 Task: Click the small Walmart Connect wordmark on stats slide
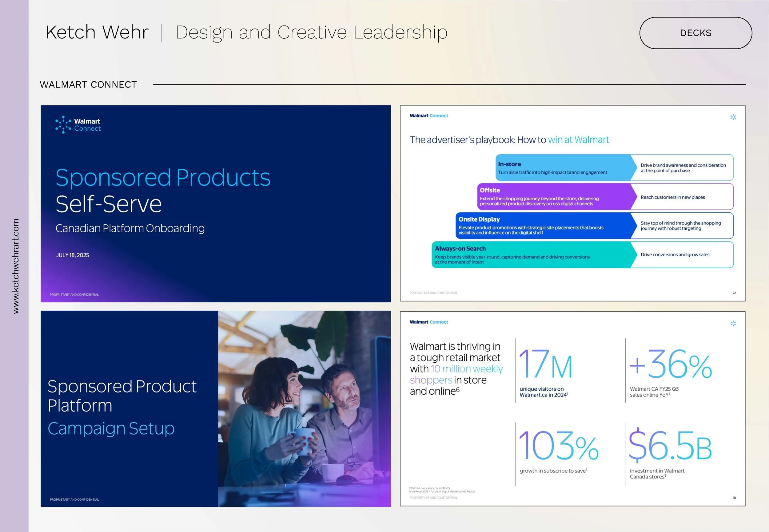[x=429, y=322]
